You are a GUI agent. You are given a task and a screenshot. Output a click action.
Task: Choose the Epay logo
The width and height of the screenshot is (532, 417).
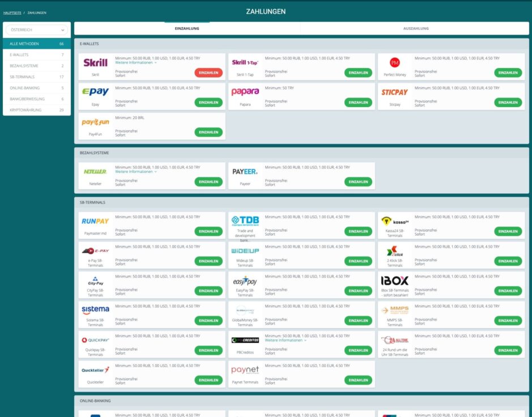[x=95, y=92]
